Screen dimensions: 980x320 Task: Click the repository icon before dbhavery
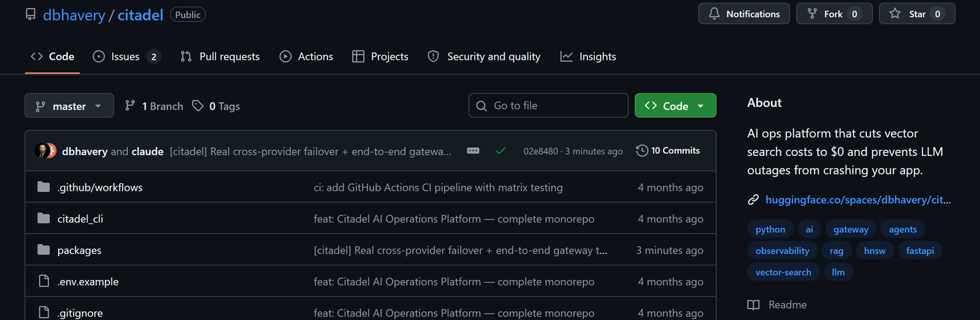pos(31,14)
